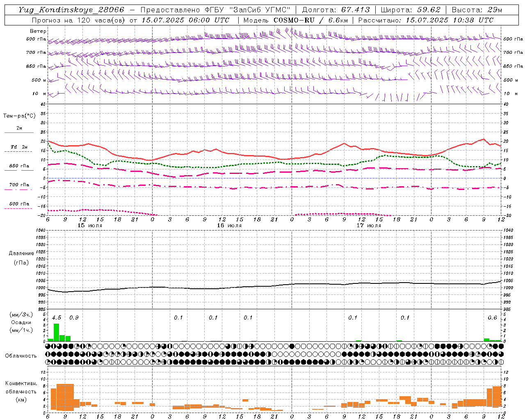Click the Осадки panel label
This screenshot has height=420, width=525.
tap(21, 322)
